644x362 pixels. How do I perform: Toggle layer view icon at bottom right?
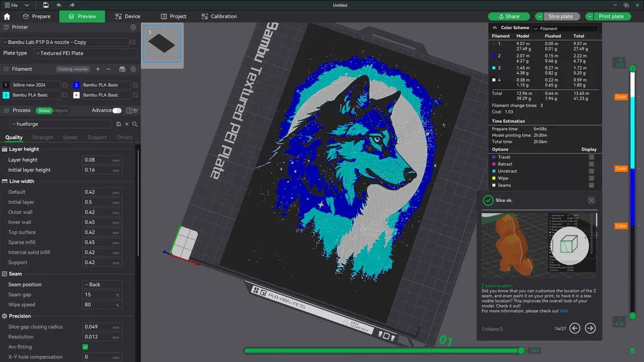pos(632,351)
